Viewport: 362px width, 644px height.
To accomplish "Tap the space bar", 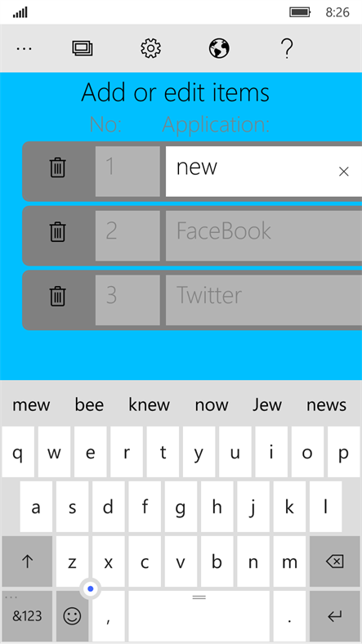I will point(199,616).
